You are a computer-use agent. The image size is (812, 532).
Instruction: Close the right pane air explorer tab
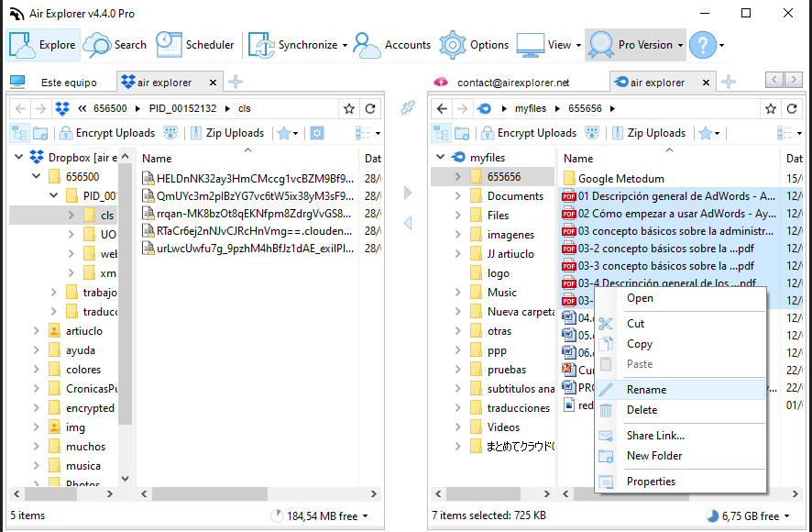[706, 83]
